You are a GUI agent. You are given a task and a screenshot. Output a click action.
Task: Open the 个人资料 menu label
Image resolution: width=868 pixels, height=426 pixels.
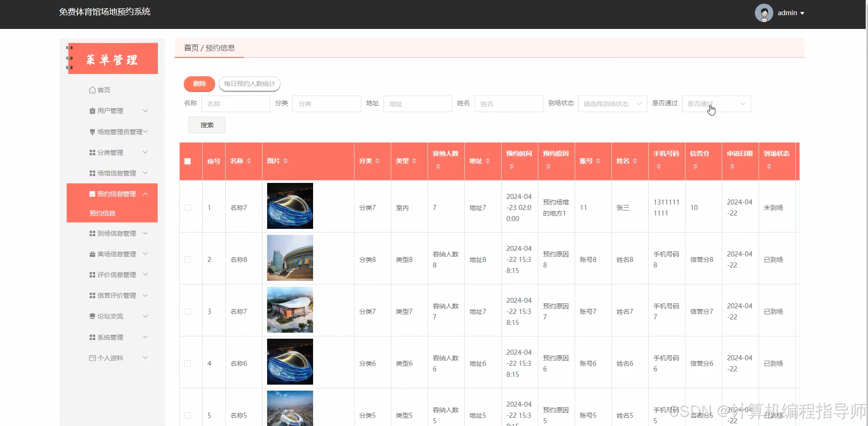(110, 358)
